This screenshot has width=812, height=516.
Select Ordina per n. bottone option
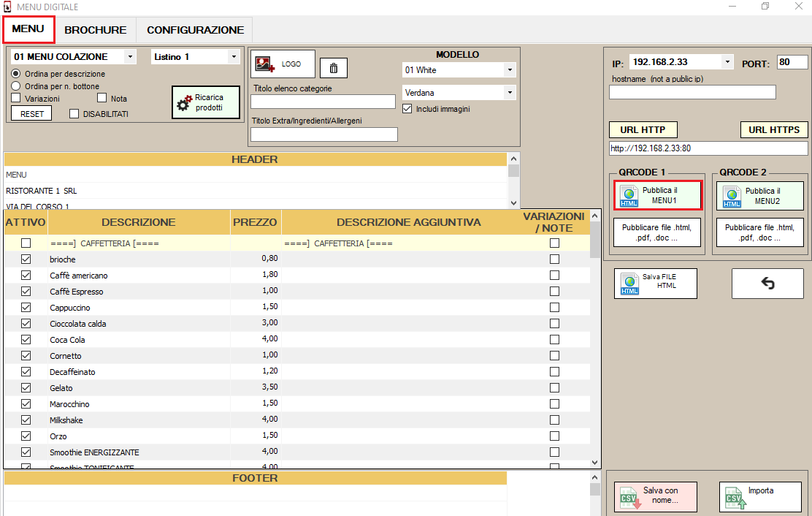[15, 86]
